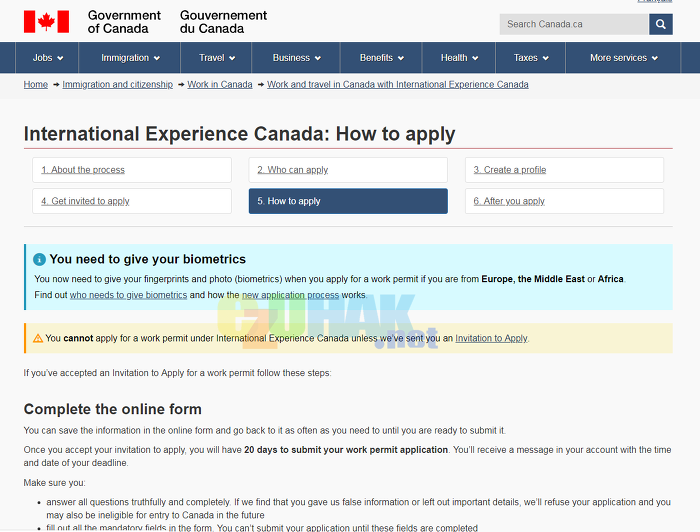Screen dimensions: 700x532
Task: Select step 1 About the process
Action: pyautogui.click(x=132, y=170)
